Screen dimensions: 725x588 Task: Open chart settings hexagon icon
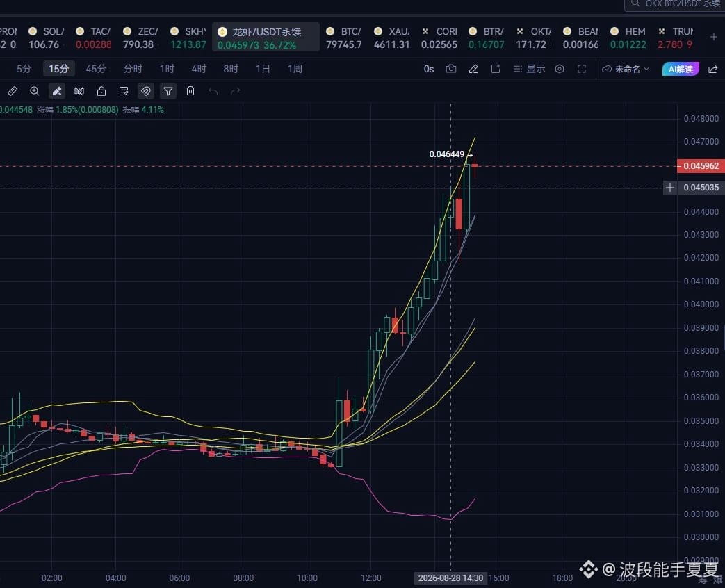pyautogui.click(x=560, y=69)
